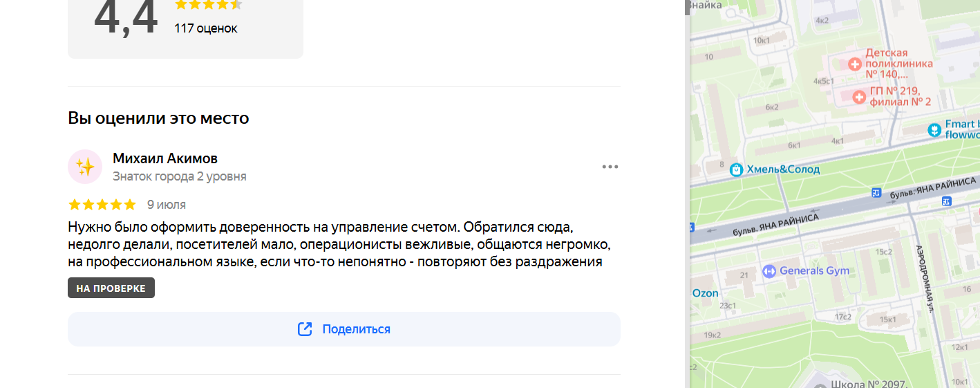The image size is (980, 388).
Task: Click the bus stop icon near бульв. Яна Райниса label
Action: point(877,193)
